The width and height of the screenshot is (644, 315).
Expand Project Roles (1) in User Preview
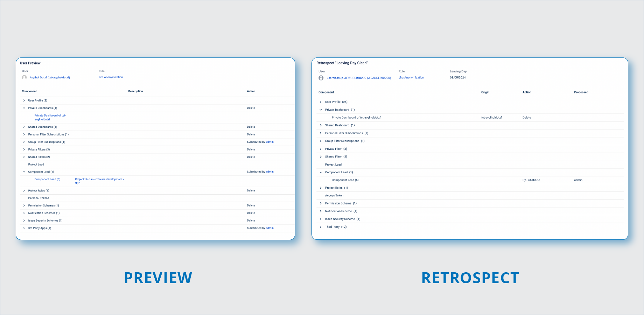(x=24, y=191)
